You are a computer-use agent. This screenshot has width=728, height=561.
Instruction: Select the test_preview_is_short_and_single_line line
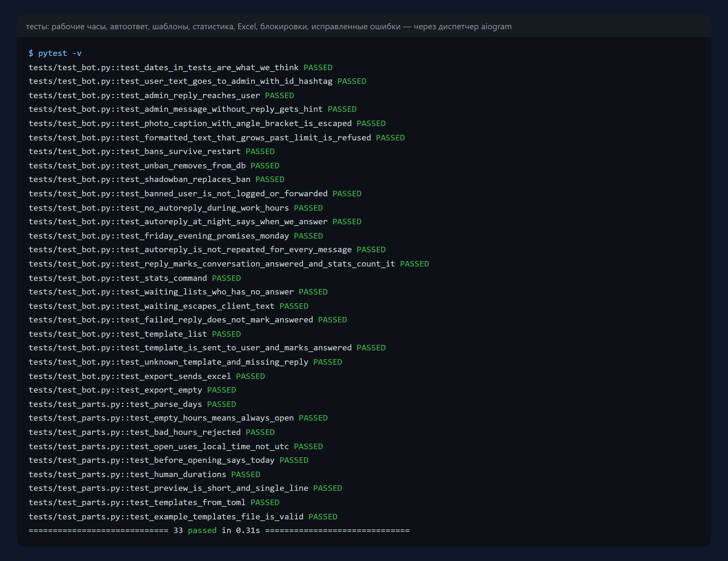pos(185,488)
